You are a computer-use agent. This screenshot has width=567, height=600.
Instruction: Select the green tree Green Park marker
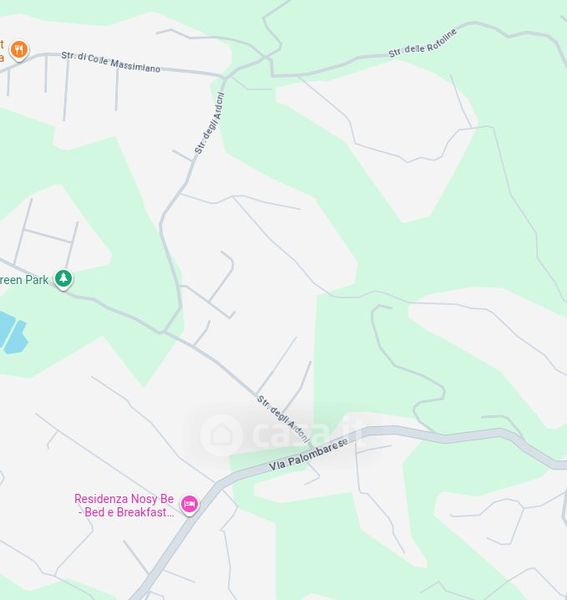[64, 279]
